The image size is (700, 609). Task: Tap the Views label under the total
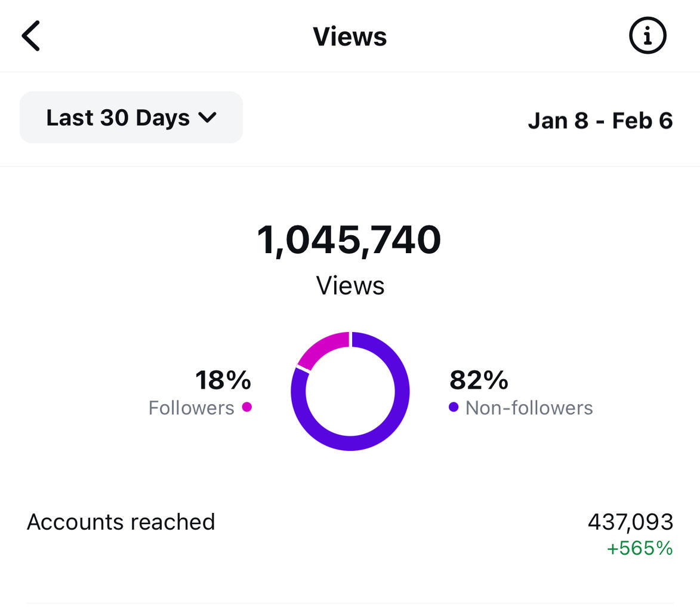pos(350,285)
